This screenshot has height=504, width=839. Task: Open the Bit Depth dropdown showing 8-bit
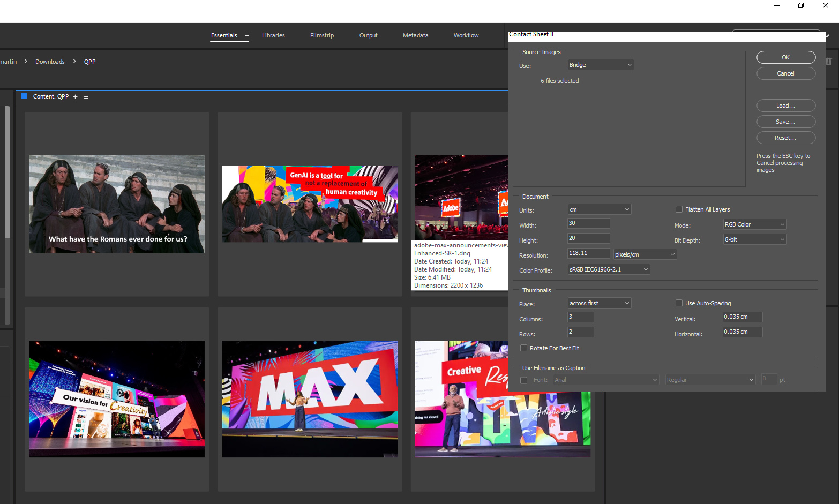point(754,239)
